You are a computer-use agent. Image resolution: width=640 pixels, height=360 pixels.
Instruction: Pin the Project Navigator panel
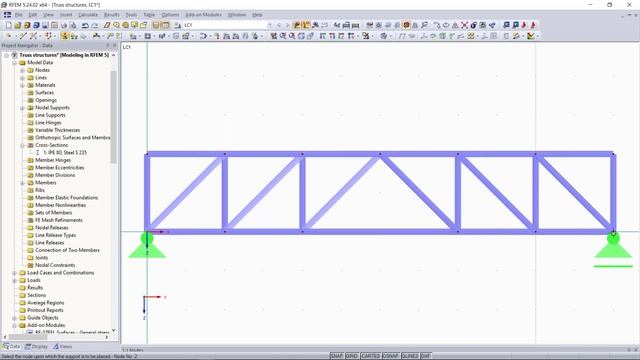(108, 45)
